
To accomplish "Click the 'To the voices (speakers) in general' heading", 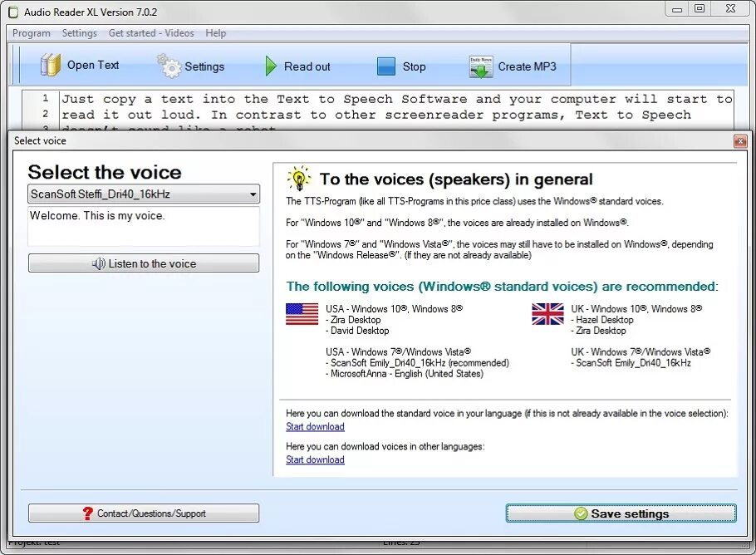I will point(456,179).
